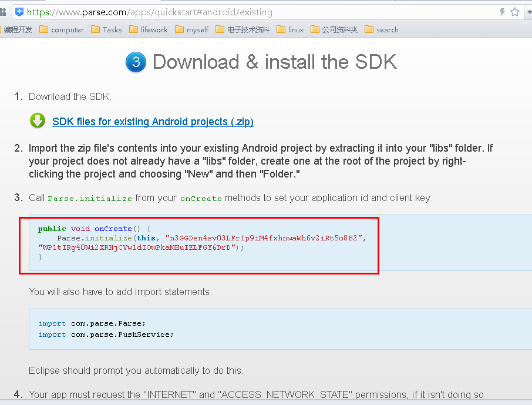Open the myself bookmark folder

[x=191, y=30]
